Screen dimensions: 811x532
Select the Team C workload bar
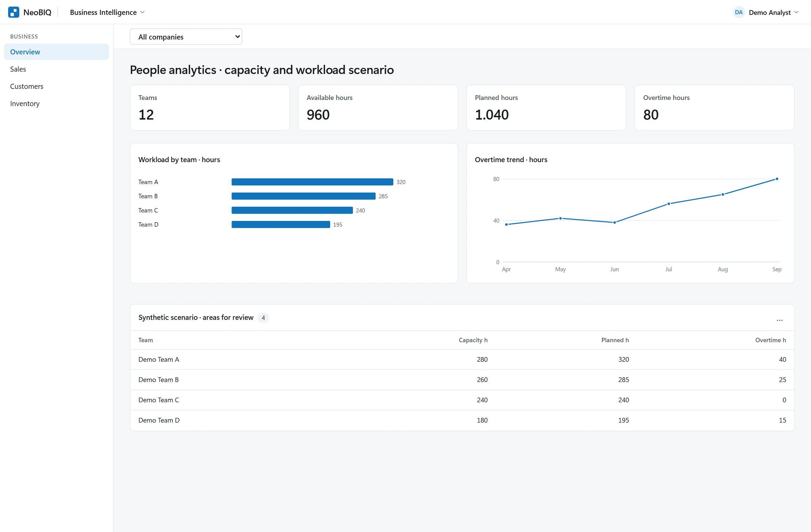coord(292,210)
